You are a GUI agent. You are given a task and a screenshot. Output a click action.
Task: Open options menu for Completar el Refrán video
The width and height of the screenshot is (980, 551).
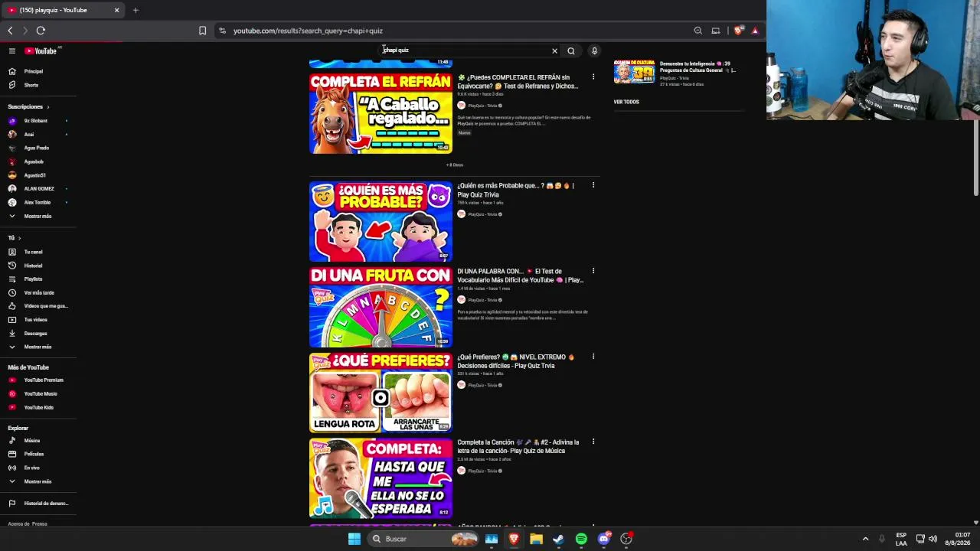[x=593, y=77]
